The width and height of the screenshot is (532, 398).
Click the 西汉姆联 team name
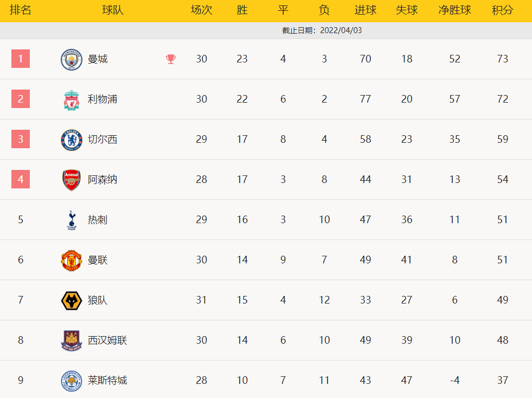(x=107, y=340)
